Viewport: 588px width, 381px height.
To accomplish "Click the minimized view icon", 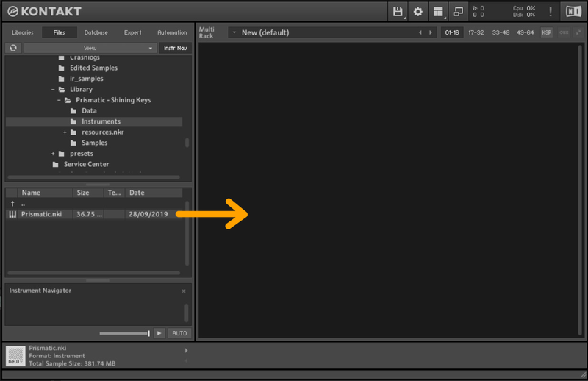I will click(x=458, y=12).
